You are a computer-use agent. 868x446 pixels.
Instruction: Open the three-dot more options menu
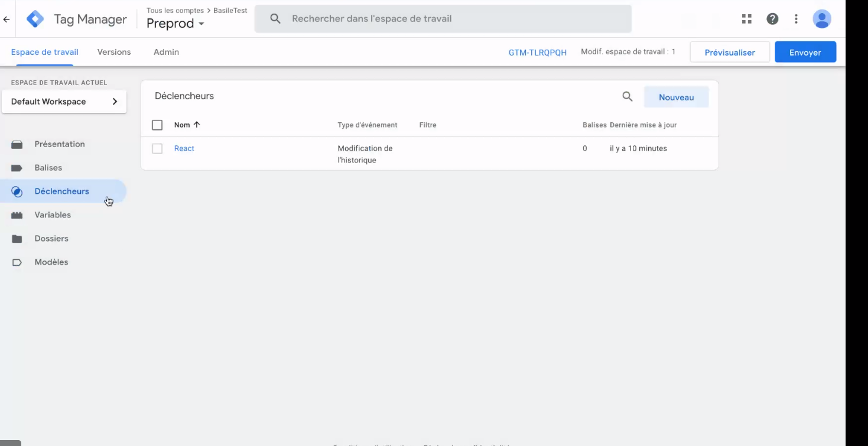796,19
